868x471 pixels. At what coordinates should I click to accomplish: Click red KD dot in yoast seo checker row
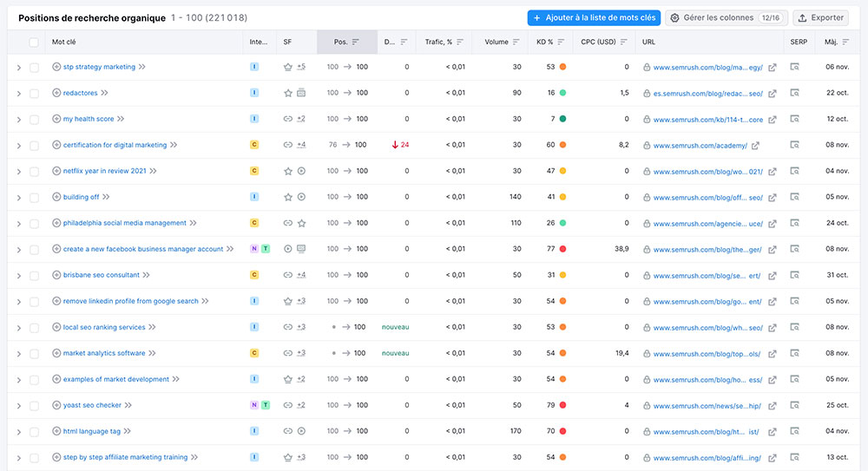coord(562,405)
